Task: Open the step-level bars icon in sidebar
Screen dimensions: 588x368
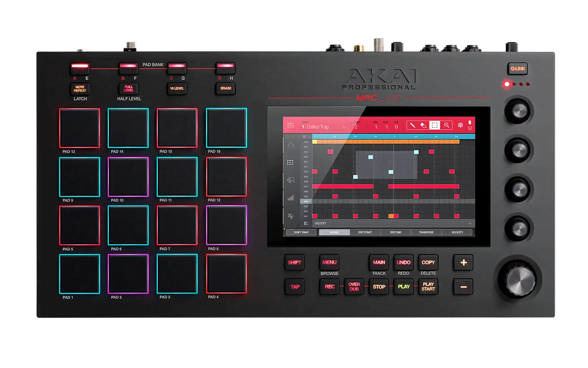Action: (x=291, y=198)
